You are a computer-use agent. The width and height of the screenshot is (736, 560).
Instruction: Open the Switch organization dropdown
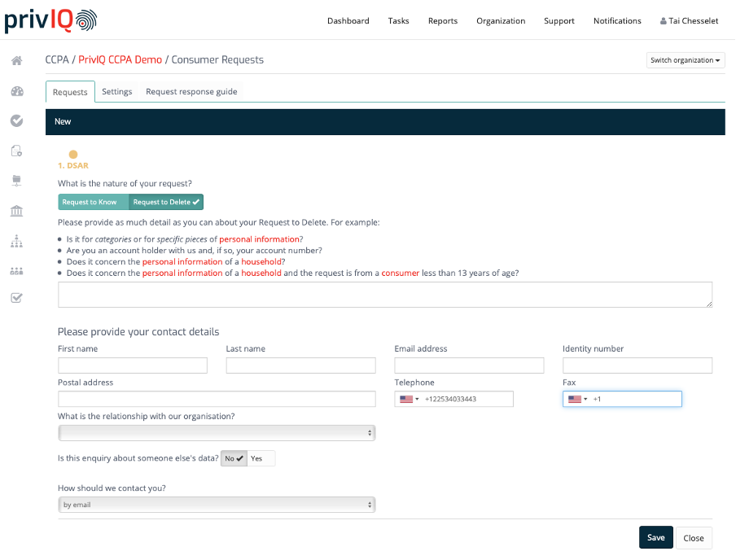[x=686, y=60]
